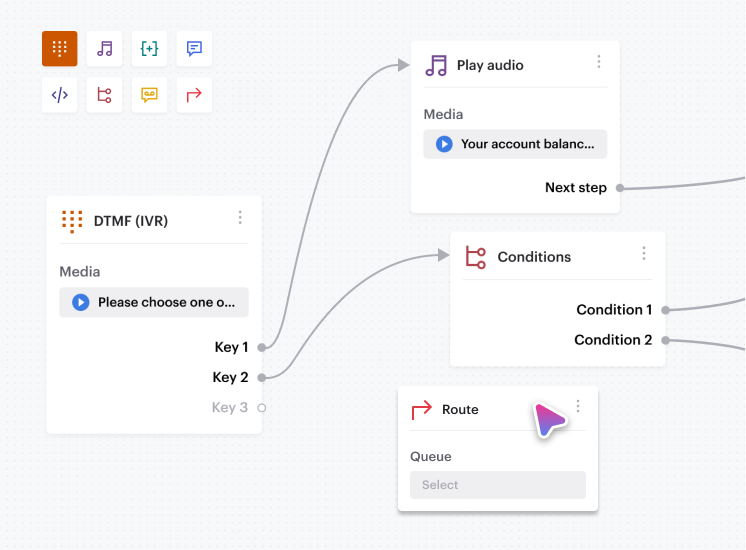Select the code brackets tool in palette
Screen dimensions: 746x550
[x=59, y=95]
